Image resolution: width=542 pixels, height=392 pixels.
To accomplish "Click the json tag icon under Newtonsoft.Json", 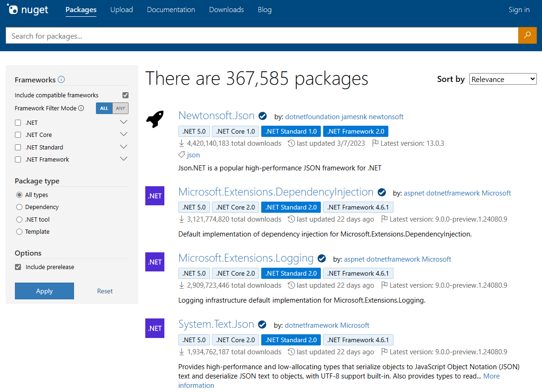I will pos(181,155).
